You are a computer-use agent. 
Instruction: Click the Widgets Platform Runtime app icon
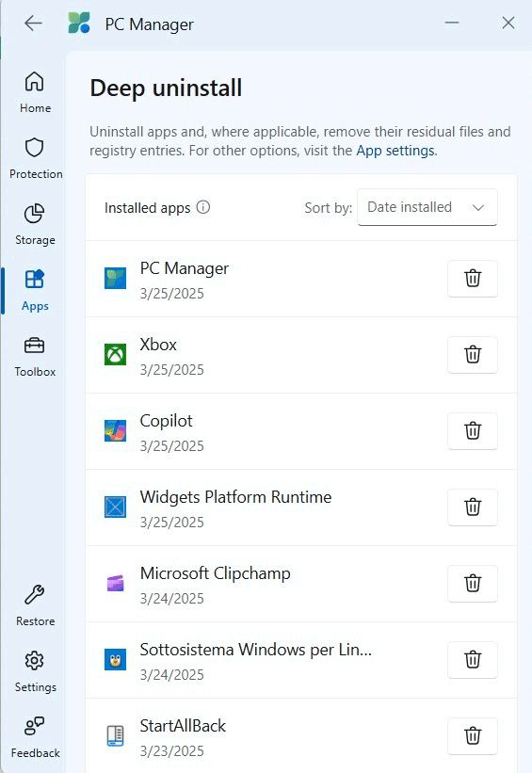click(116, 507)
